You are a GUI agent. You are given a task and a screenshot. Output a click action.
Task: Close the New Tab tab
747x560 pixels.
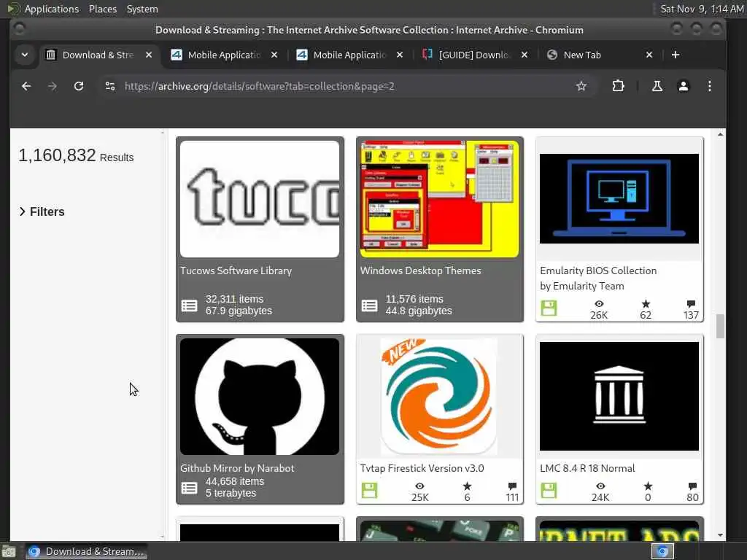[649, 55]
